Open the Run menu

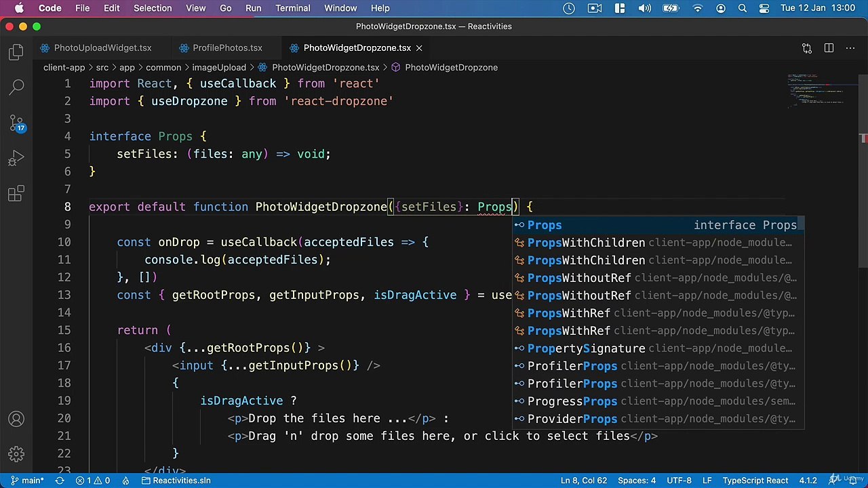pyautogui.click(x=253, y=8)
